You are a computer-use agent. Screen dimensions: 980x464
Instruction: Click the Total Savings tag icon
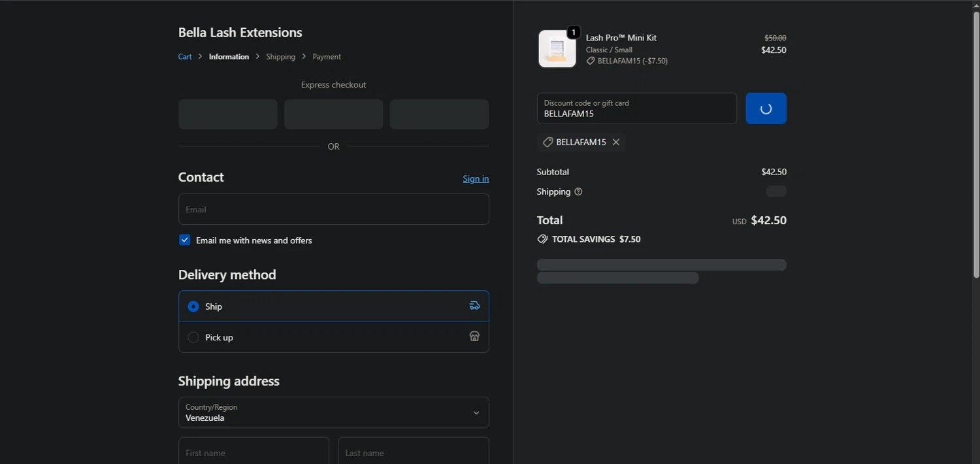coord(542,239)
